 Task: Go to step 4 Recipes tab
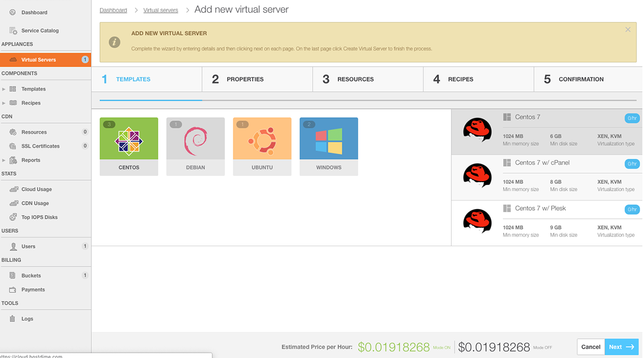tap(479, 79)
